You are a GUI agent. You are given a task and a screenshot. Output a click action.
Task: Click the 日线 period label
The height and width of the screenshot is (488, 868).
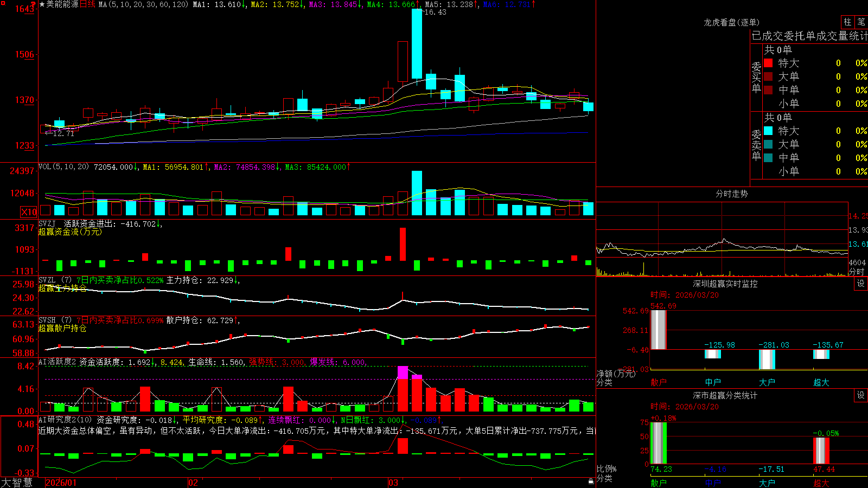click(87, 4)
